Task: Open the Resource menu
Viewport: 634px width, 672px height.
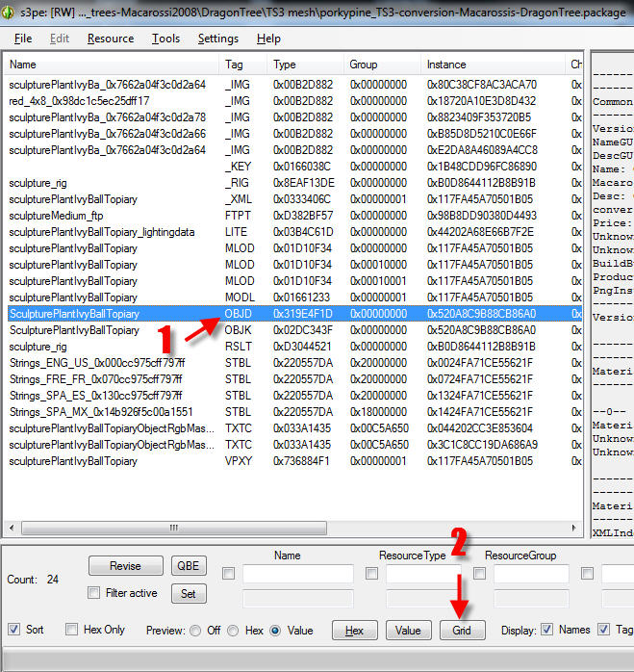Action: (110, 39)
